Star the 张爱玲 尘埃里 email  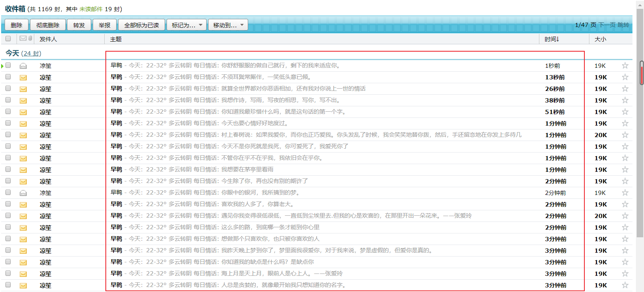click(x=625, y=216)
